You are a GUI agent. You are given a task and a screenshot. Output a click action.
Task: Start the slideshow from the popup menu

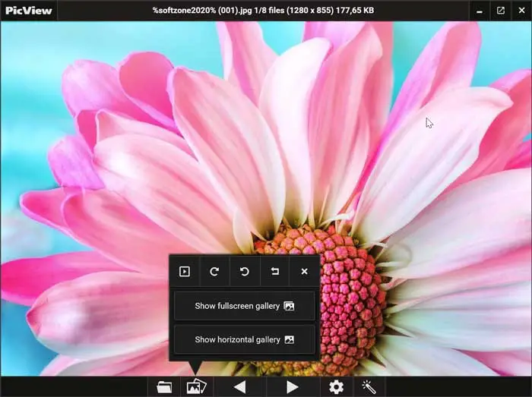tap(185, 271)
